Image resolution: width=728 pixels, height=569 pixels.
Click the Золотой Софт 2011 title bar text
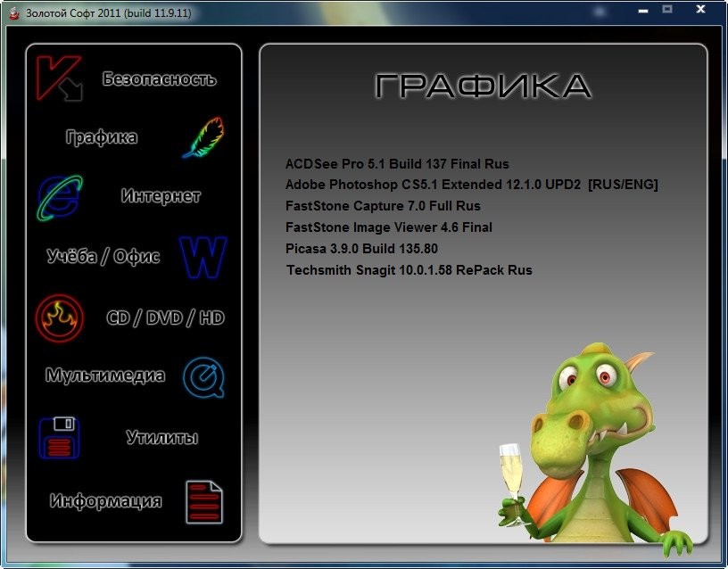pyautogui.click(x=108, y=13)
